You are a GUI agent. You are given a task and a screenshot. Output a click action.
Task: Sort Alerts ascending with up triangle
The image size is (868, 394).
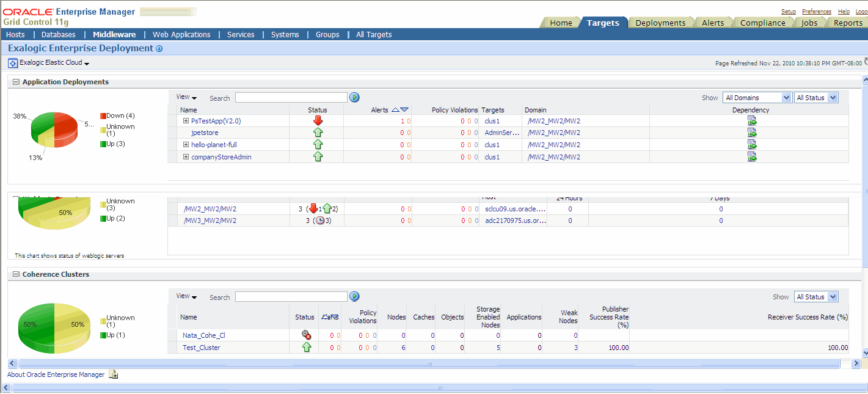395,110
